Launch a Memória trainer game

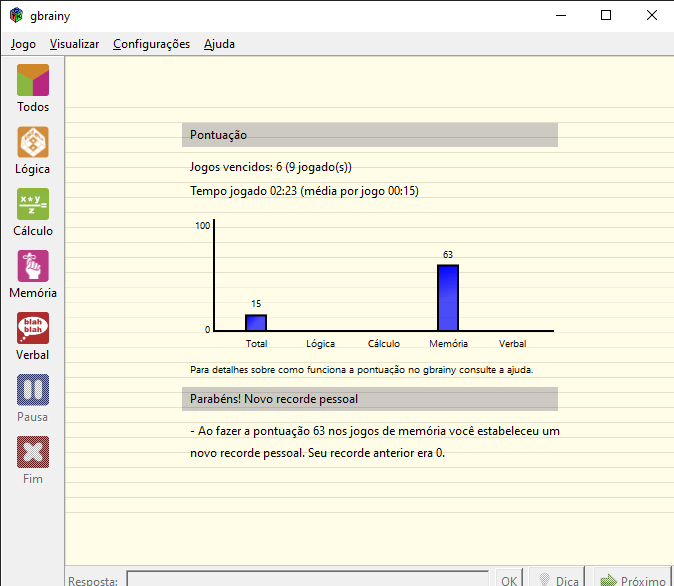(33, 266)
